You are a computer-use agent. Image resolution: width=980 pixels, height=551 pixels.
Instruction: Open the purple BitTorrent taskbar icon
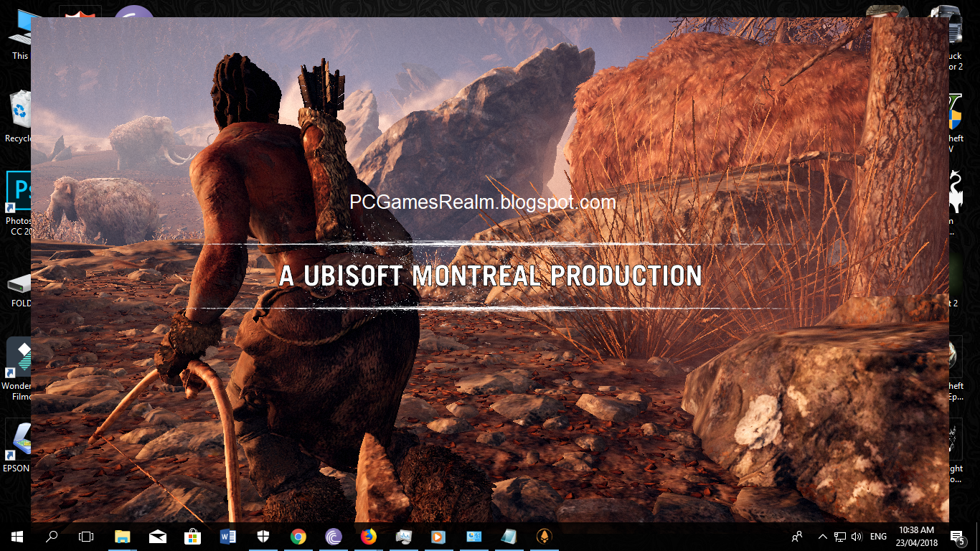334,536
